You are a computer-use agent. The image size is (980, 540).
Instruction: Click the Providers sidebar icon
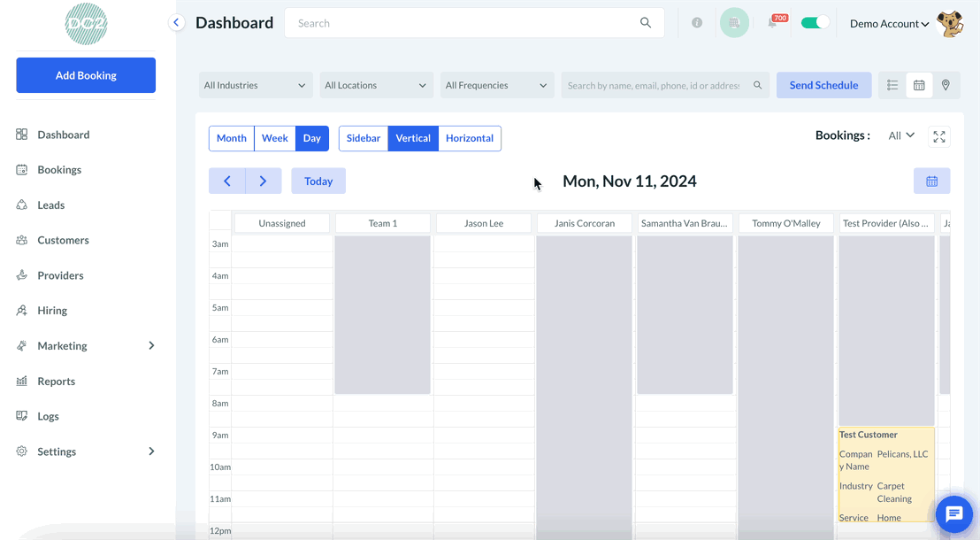click(x=22, y=274)
